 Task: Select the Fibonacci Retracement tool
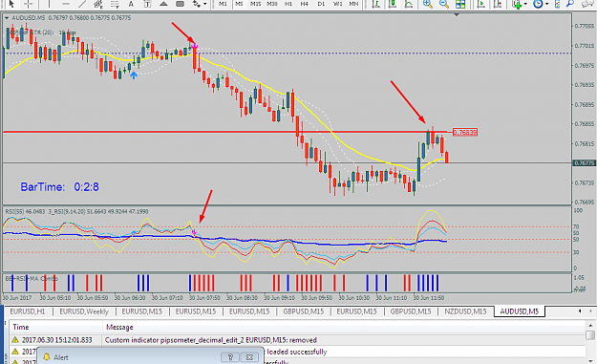click(x=115, y=4)
